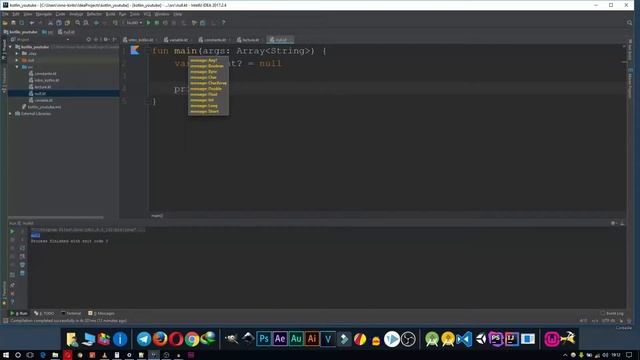
Task: Toggle tool window bars via status bar corner icon
Action: coord(5,321)
